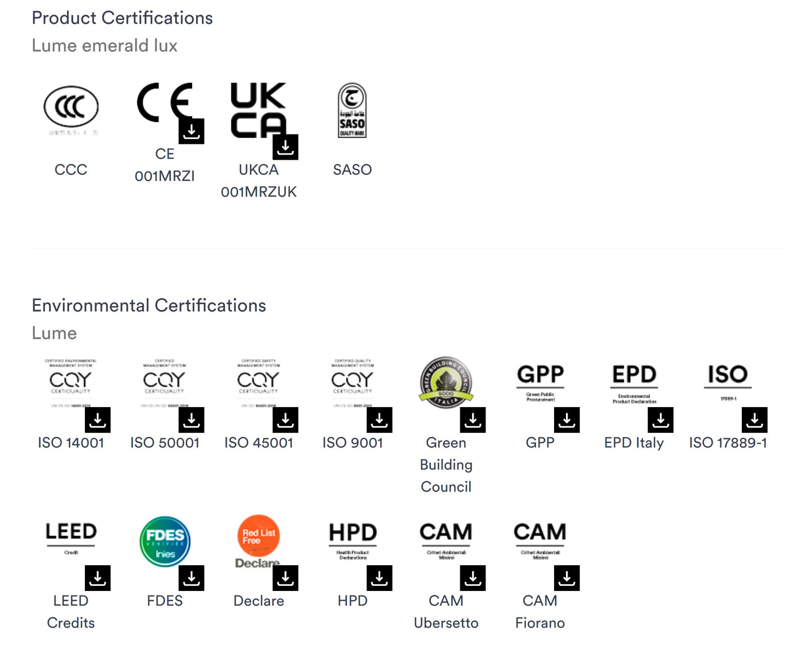Download the ISO 9001 certificate

379,420
